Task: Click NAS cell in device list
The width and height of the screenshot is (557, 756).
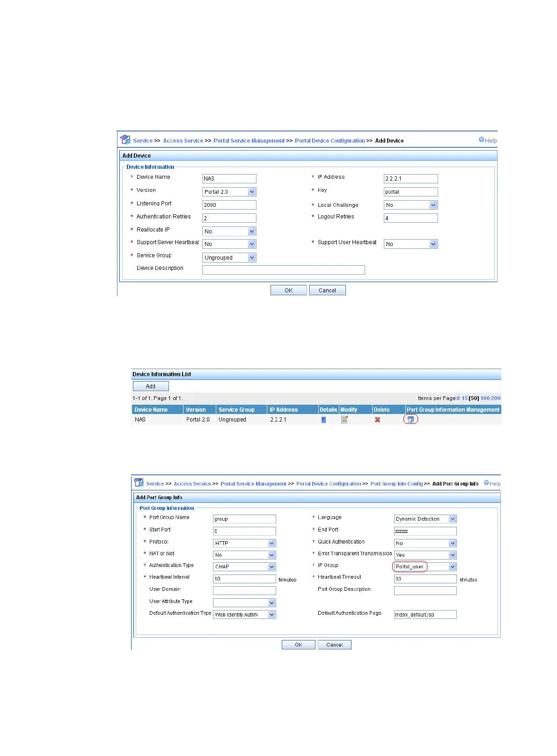Action: tap(140, 420)
